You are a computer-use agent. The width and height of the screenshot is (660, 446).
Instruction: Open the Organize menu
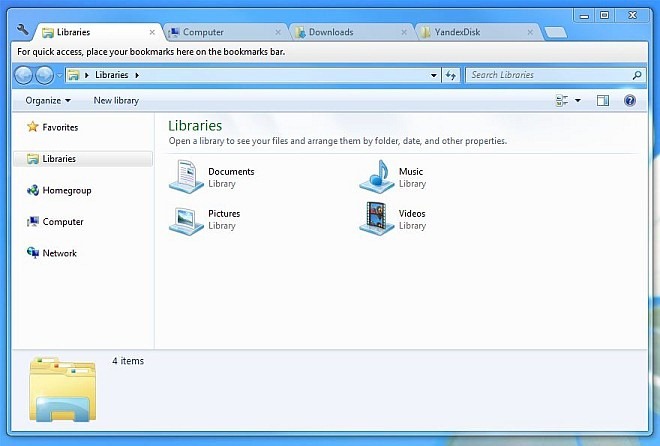pos(48,101)
